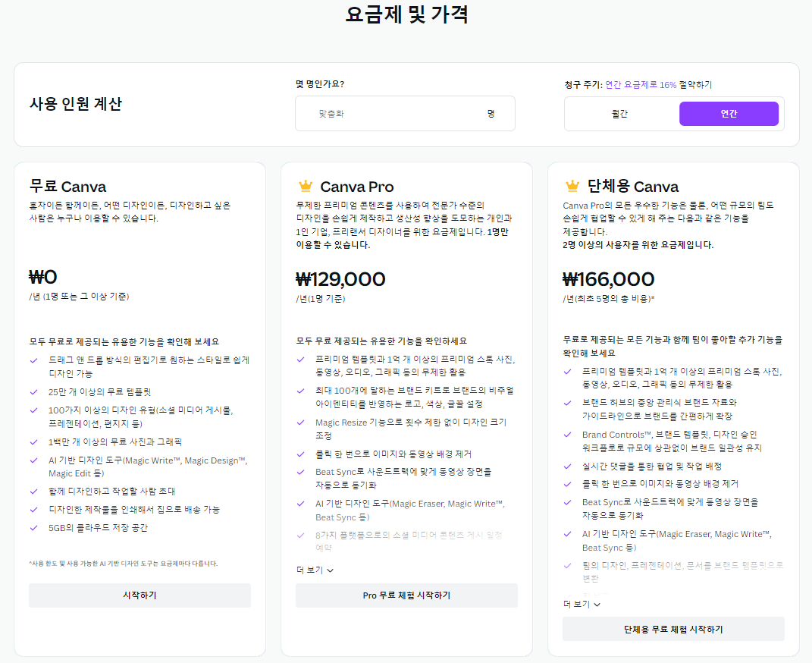Image resolution: width=812 pixels, height=663 pixels.
Task: Click the ₩129,000 Canva Pro price
Action: [340, 279]
